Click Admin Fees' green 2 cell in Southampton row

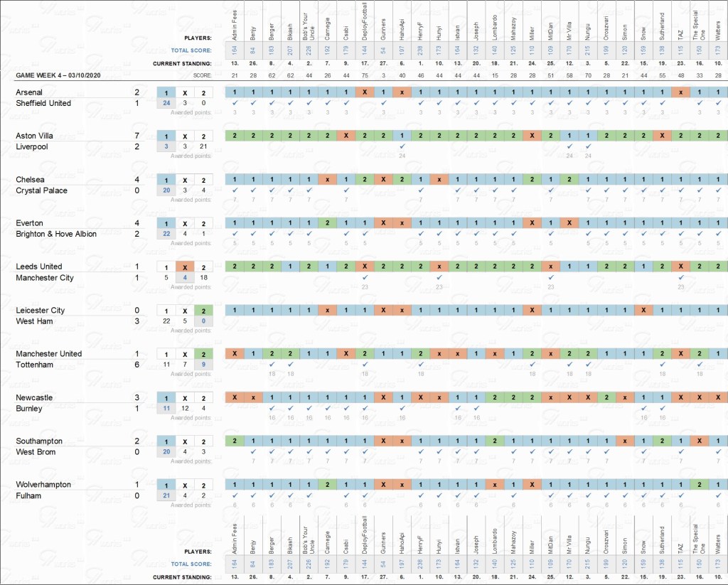(234, 441)
